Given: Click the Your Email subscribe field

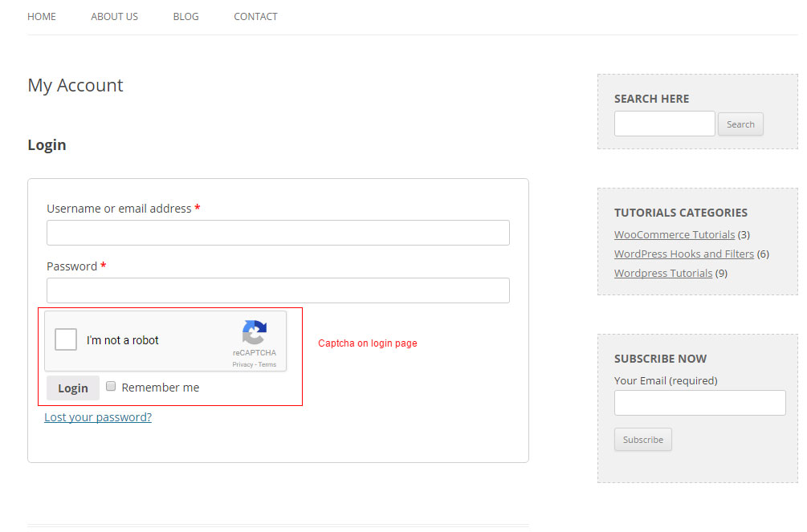Looking at the screenshot, I should click(x=700, y=403).
